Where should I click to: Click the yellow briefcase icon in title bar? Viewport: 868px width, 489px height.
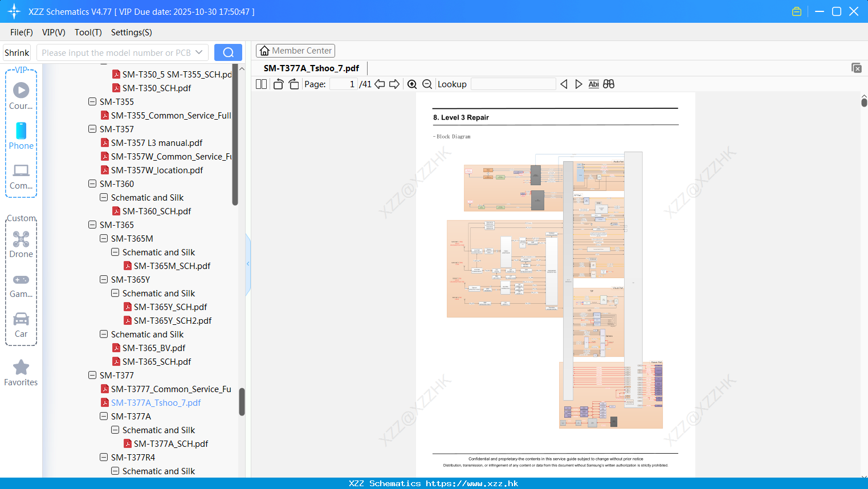click(x=797, y=11)
